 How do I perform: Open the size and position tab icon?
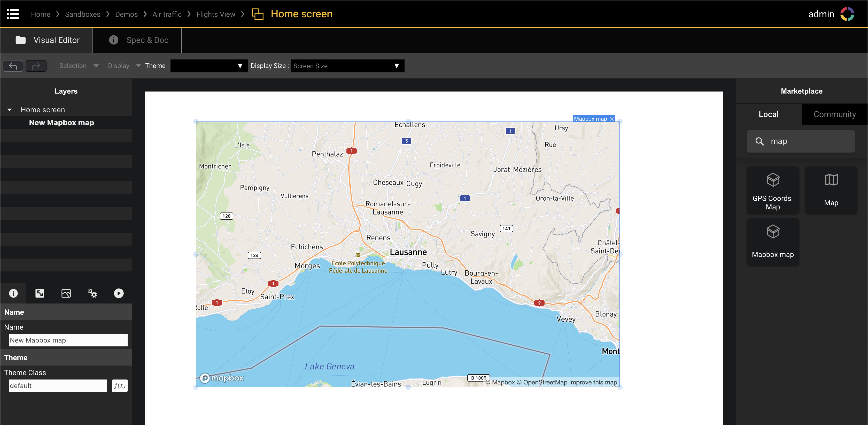[x=40, y=293]
